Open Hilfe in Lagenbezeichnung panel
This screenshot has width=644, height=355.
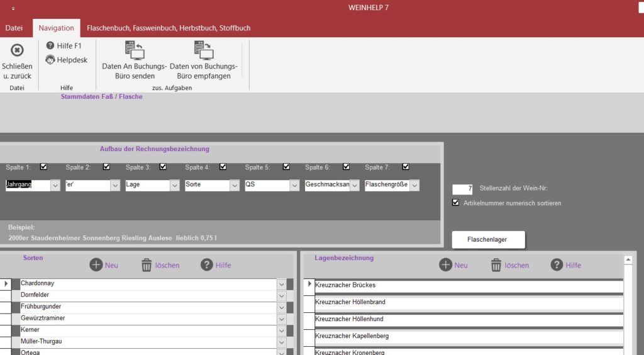pyautogui.click(x=557, y=265)
